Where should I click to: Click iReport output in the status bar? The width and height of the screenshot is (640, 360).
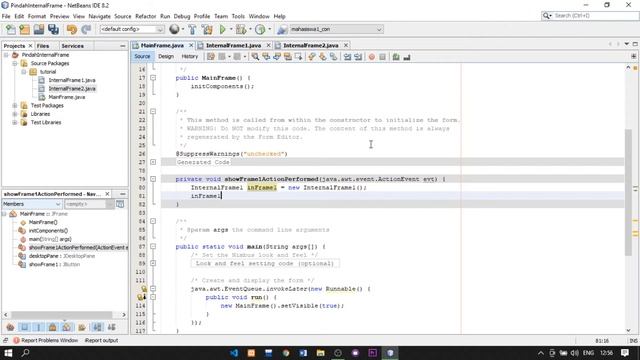(101, 340)
